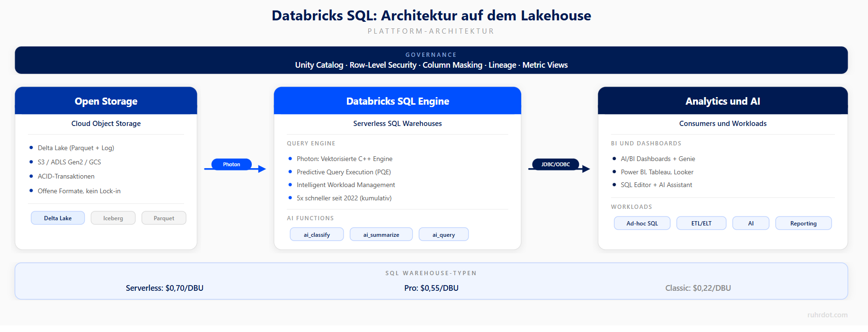Click the Photon connector pill
Viewport: 868px width, 332px height.
(x=231, y=164)
